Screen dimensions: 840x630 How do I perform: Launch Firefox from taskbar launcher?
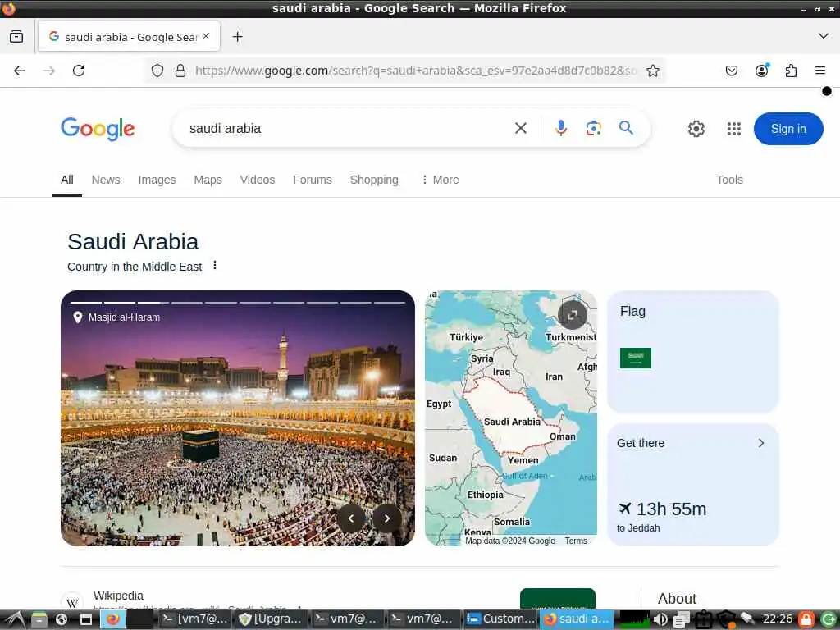click(113, 619)
